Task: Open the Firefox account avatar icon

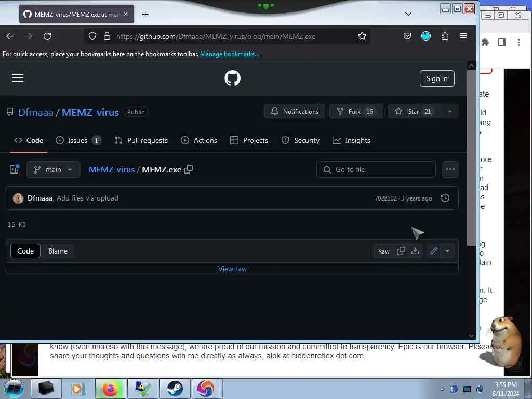Action: click(x=426, y=36)
